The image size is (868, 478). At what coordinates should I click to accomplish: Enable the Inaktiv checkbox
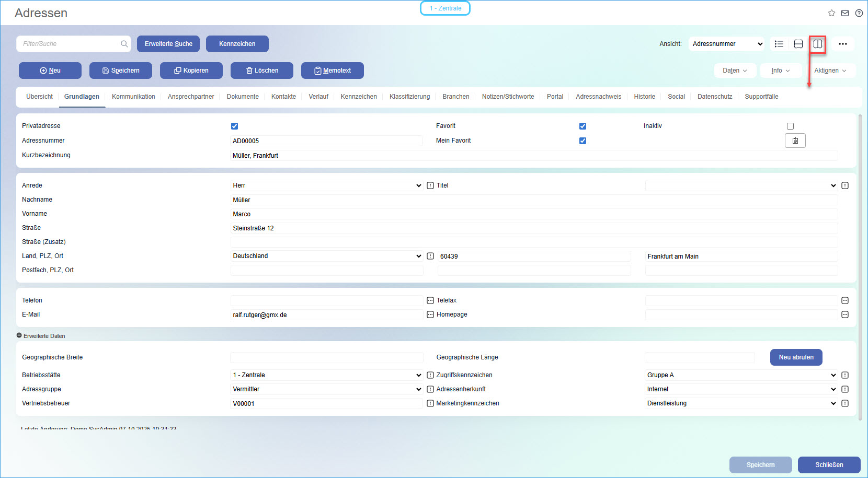click(x=790, y=126)
